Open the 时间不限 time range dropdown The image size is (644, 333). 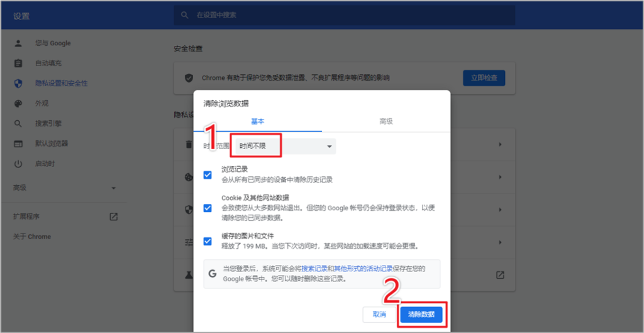point(283,147)
